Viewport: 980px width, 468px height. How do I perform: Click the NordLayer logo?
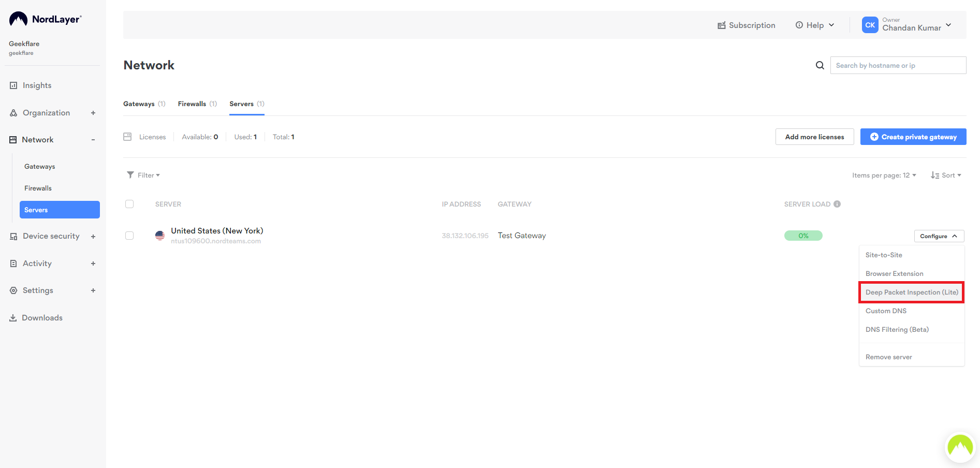46,19
